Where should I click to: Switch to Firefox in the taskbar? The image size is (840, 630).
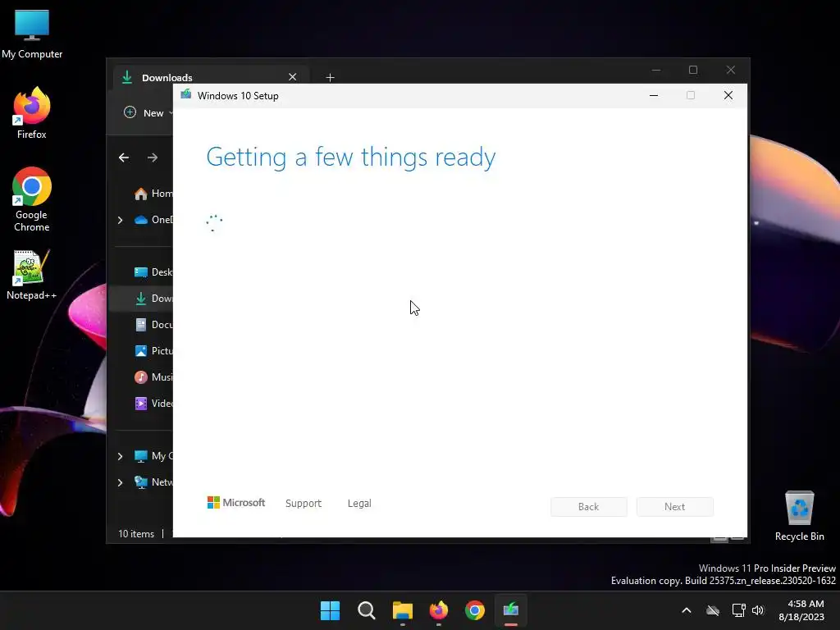coord(438,610)
